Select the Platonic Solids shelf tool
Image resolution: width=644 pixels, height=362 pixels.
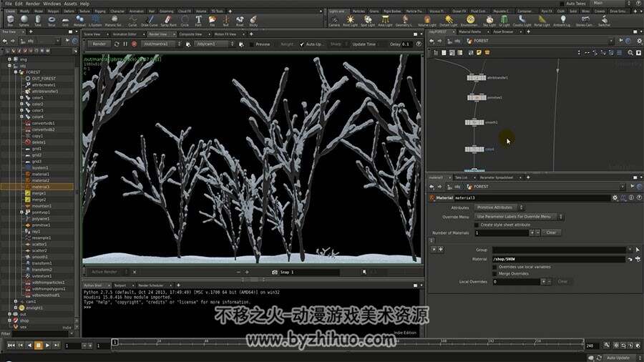click(114, 20)
